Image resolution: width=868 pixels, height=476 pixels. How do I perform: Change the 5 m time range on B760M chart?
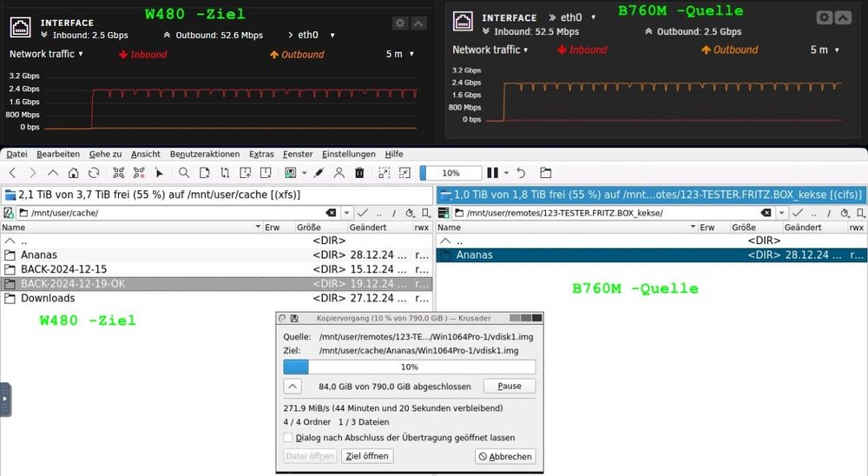click(x=825, y=50)
